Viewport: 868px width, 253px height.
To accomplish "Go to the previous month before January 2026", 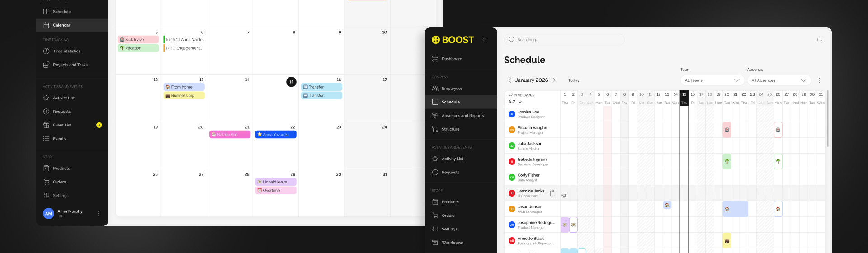I will [x=509, y=80].
